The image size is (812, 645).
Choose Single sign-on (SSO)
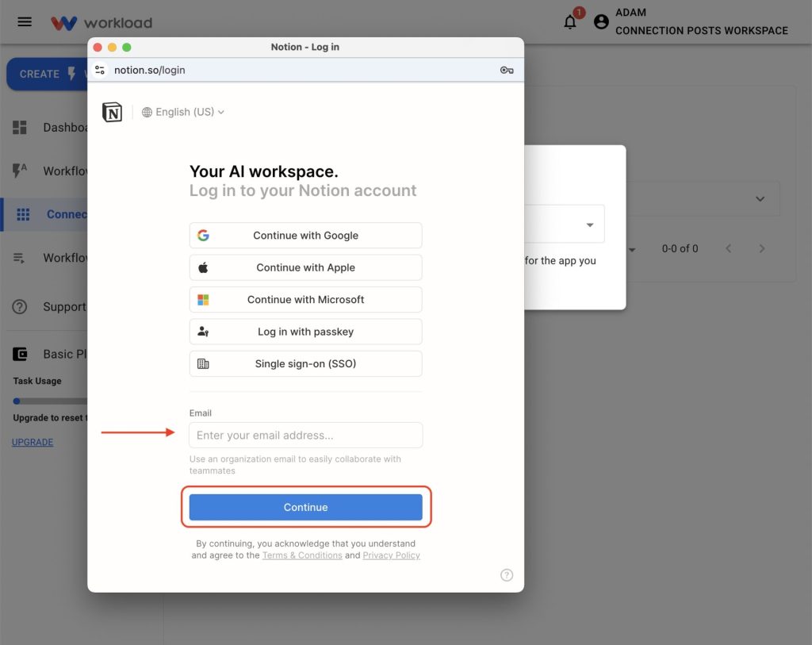(305, 364)
